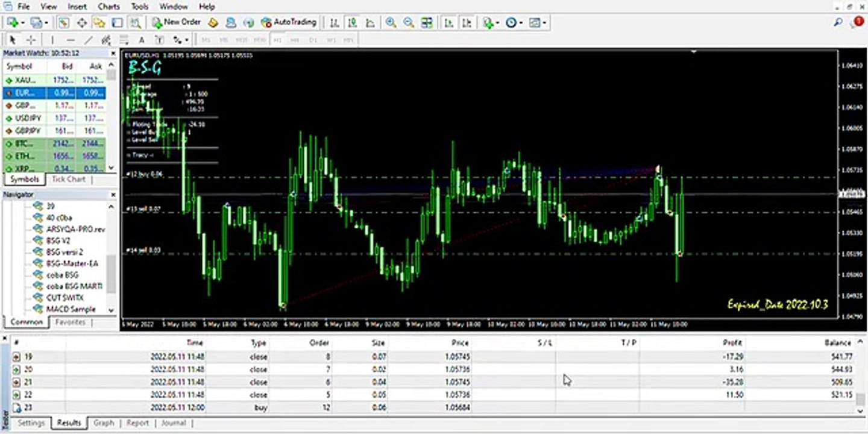
Task: Select the vertical line drawing tool
Action: click(x=52, y=40)
